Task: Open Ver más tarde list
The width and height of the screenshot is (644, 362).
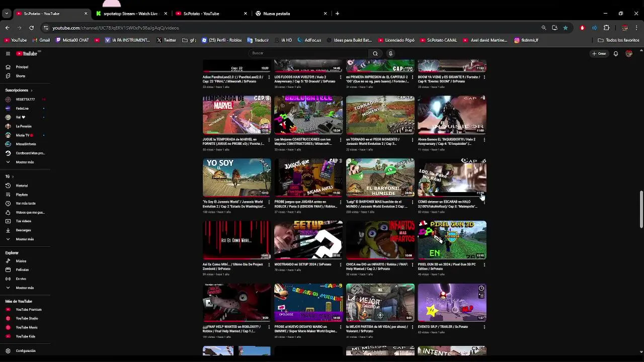Action: click(25, 203)
